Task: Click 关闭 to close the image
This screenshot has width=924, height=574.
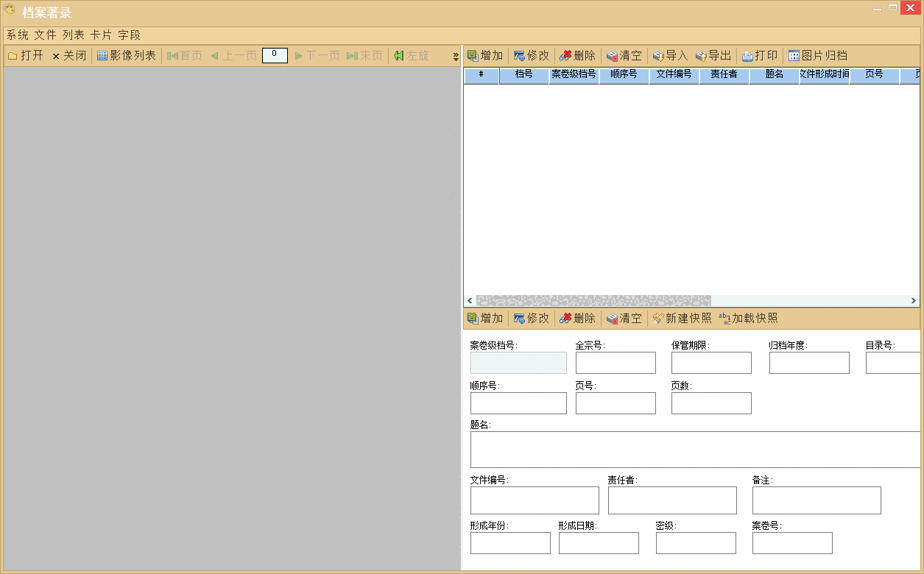Action: (x=68, y=56)
